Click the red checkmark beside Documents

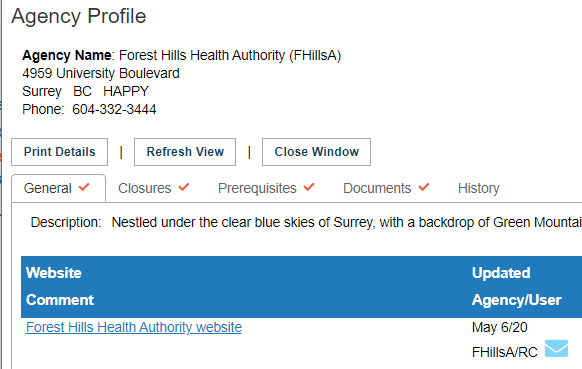tap(424, 187)
